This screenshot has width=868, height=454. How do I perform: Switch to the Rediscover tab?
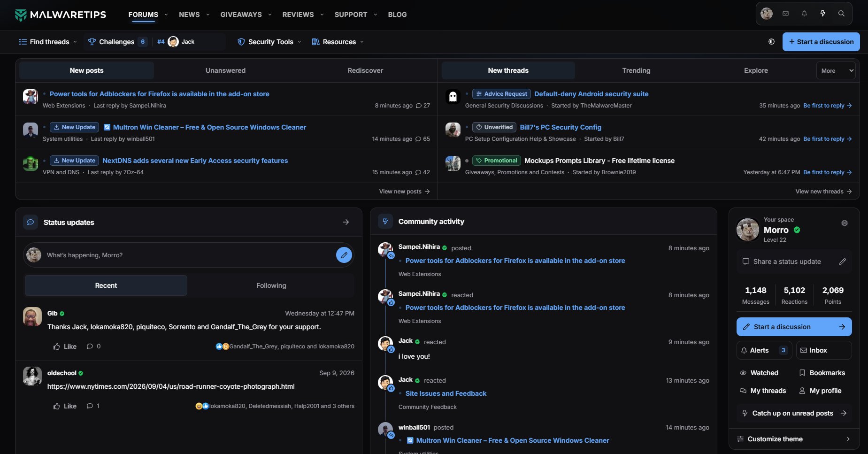[365, 70]
